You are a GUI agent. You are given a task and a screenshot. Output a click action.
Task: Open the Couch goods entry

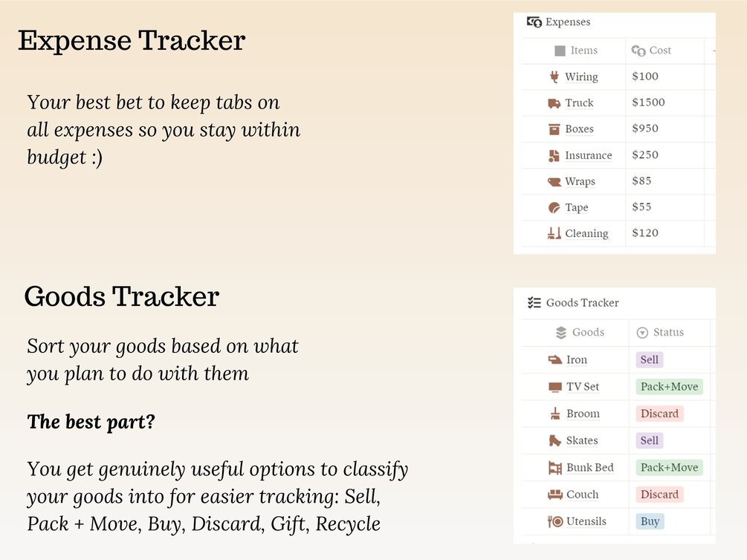[582, 495]
